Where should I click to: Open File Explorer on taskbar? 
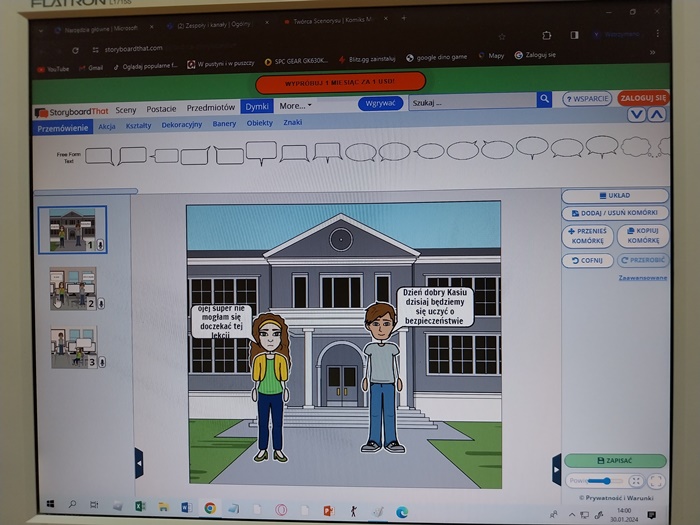[163, 507]
